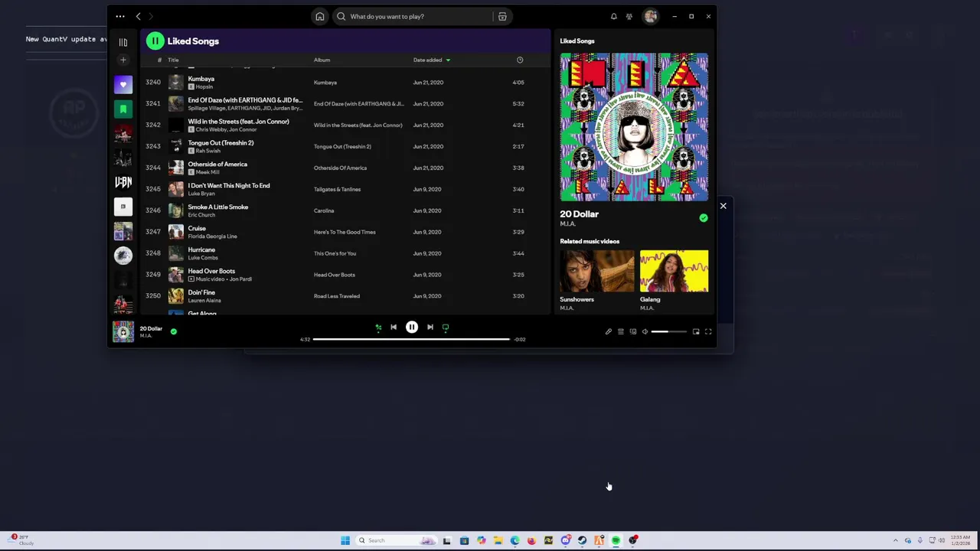980x551 pixels.
Task: Dismiss the panel with the X icon
Action: [x=723, y=206]
